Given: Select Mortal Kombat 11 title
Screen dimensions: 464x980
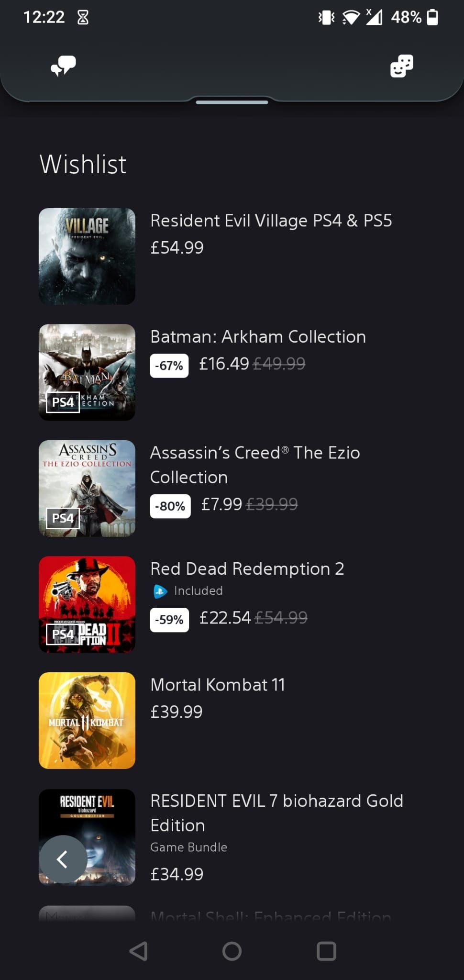Looking at the screenshot, I should pos(218,685).
